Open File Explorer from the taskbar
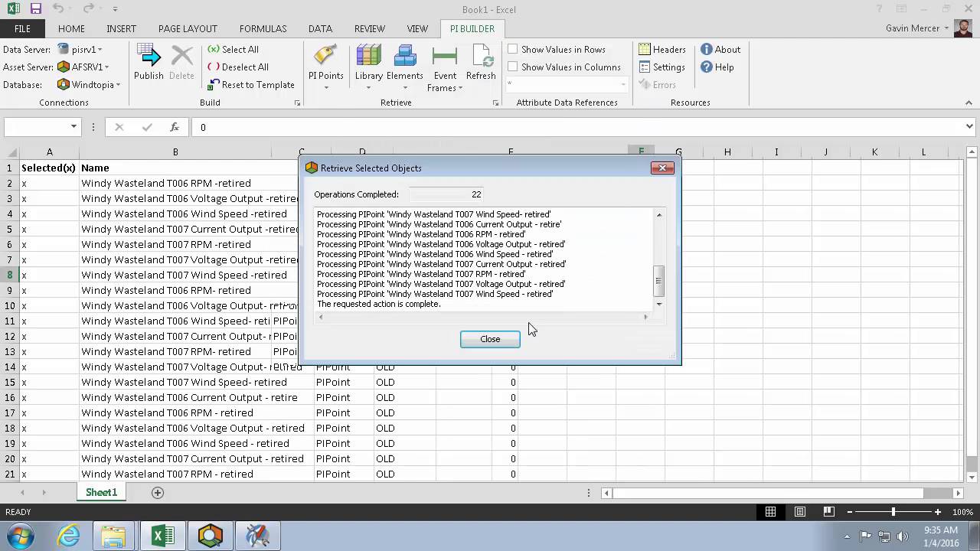This screenshot has height=551, width=980. [113, 536]
